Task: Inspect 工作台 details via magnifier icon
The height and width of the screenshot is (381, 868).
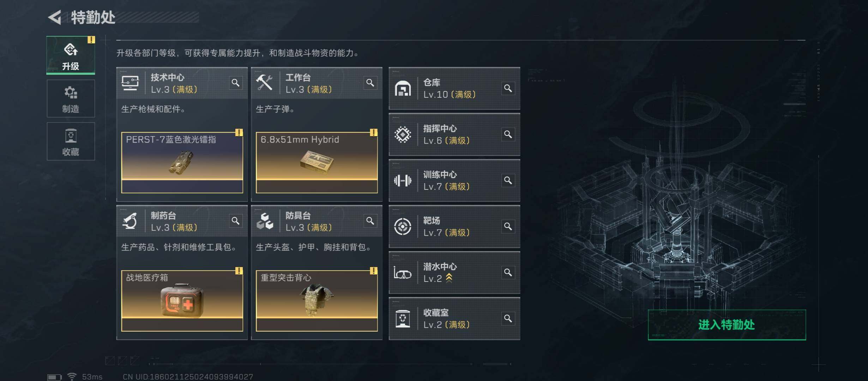Action: click(370, 83)
